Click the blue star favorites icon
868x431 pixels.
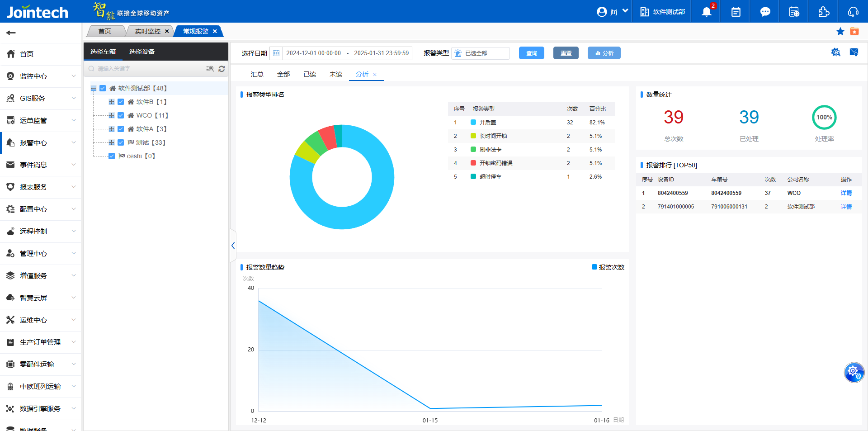point(840,31)
